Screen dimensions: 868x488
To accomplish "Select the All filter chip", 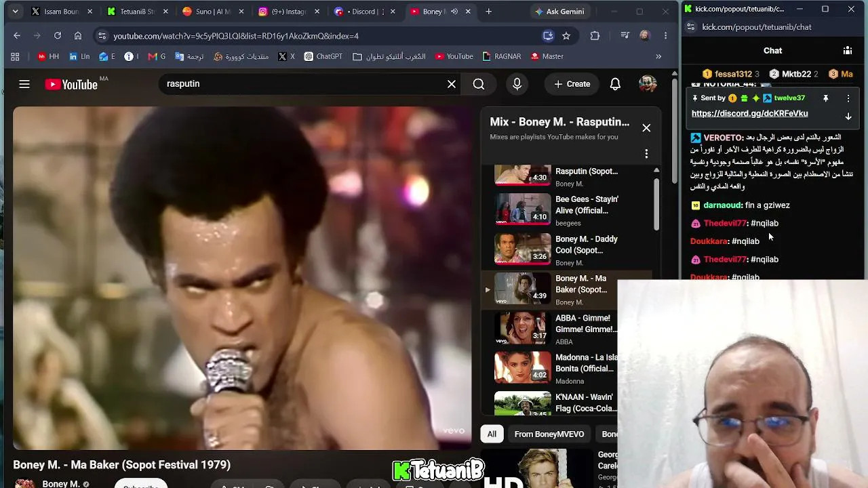I will point(492,434).
